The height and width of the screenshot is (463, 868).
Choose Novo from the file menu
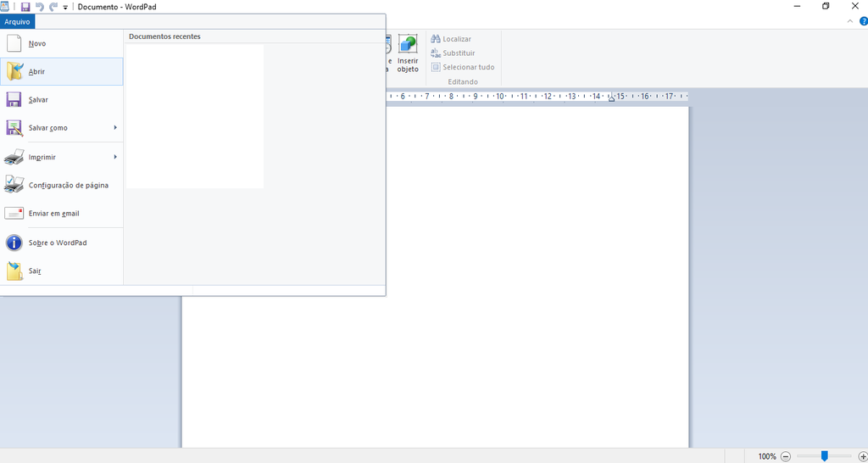(61, 43)
